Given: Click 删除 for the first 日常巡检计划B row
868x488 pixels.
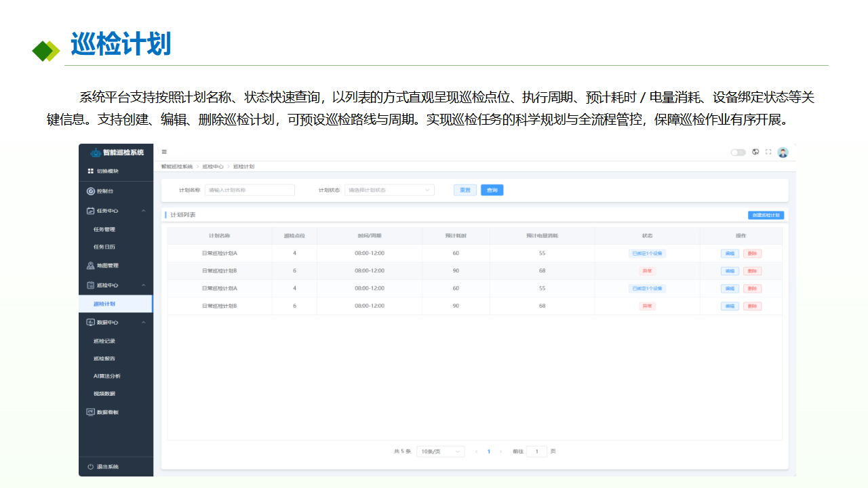Looking at the screenshot, I should coord(752,271).
